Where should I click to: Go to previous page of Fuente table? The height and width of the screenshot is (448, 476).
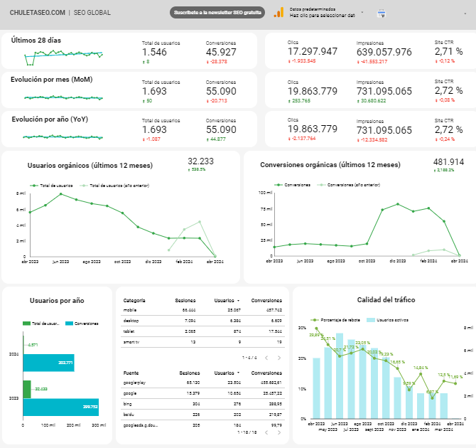point(266,432)
